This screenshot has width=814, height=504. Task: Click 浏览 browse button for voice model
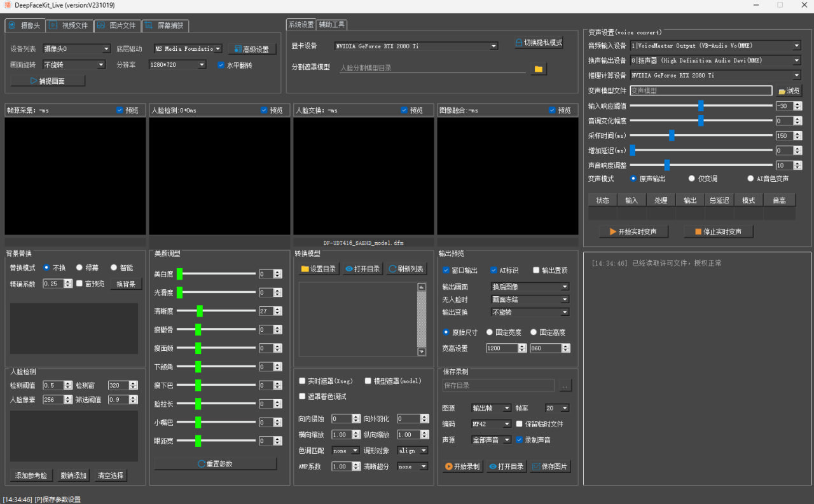pyautogui.click(x=789, y=91)
